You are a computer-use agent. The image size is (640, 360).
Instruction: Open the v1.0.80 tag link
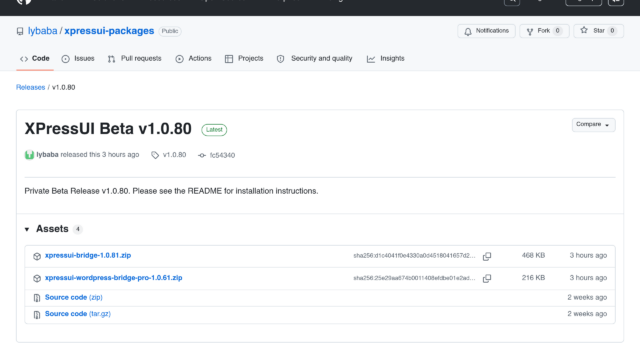(x=174, y=155)
